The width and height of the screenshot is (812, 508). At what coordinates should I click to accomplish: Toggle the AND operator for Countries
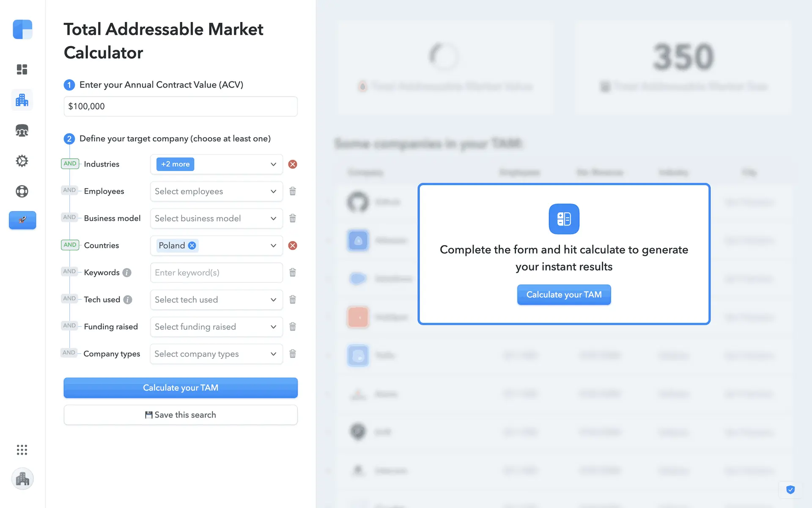pos(70,245)
